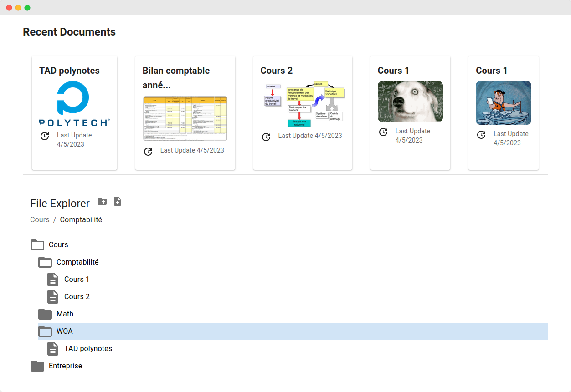
Task: Click the File Explorer heading
Action: pos(60,204)
